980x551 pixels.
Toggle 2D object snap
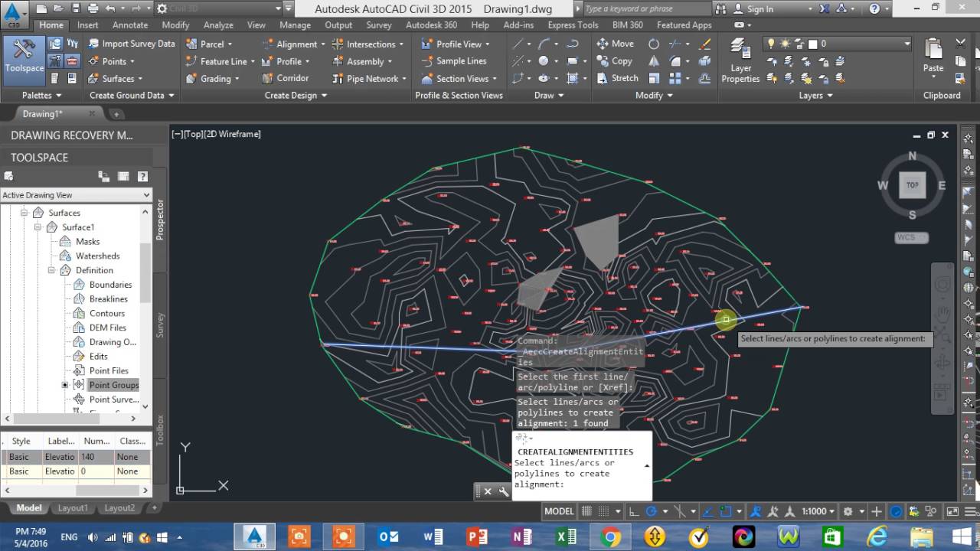pos(726,511)
